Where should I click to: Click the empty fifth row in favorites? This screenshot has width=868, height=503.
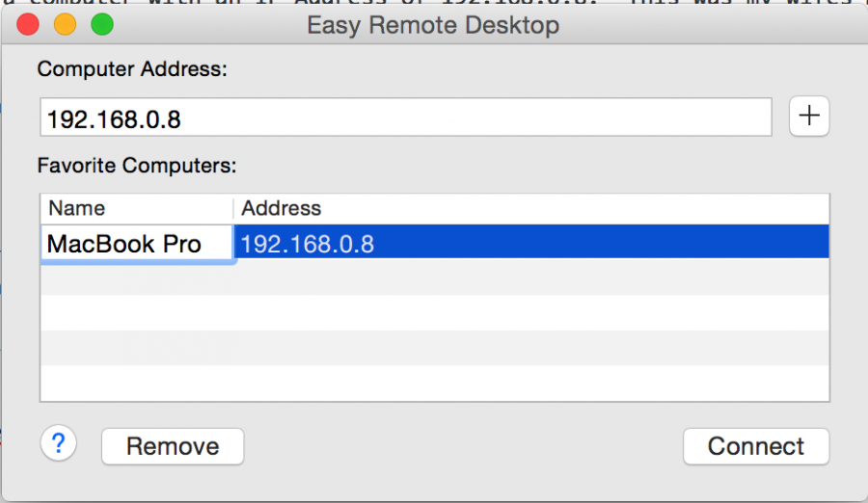[434, 382]
